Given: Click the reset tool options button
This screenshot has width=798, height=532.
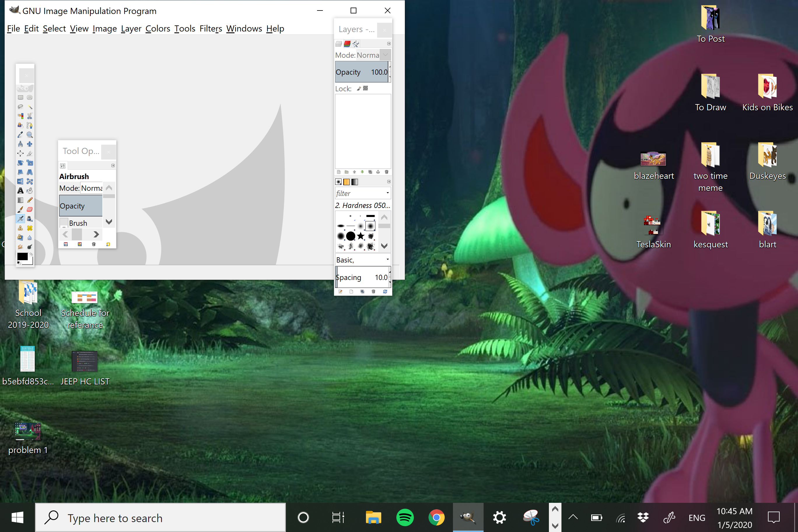Looking at the screenshot, I should click(108, 244).
